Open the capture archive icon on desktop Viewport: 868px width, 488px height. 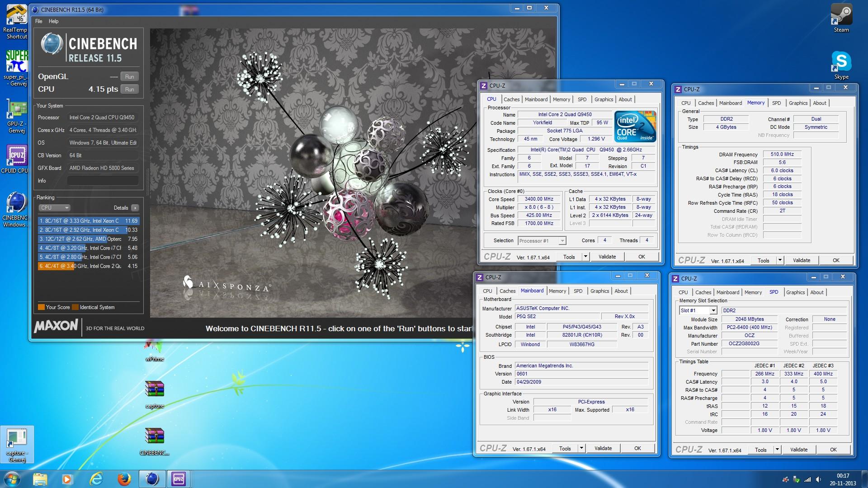click(x=155, y=394)
